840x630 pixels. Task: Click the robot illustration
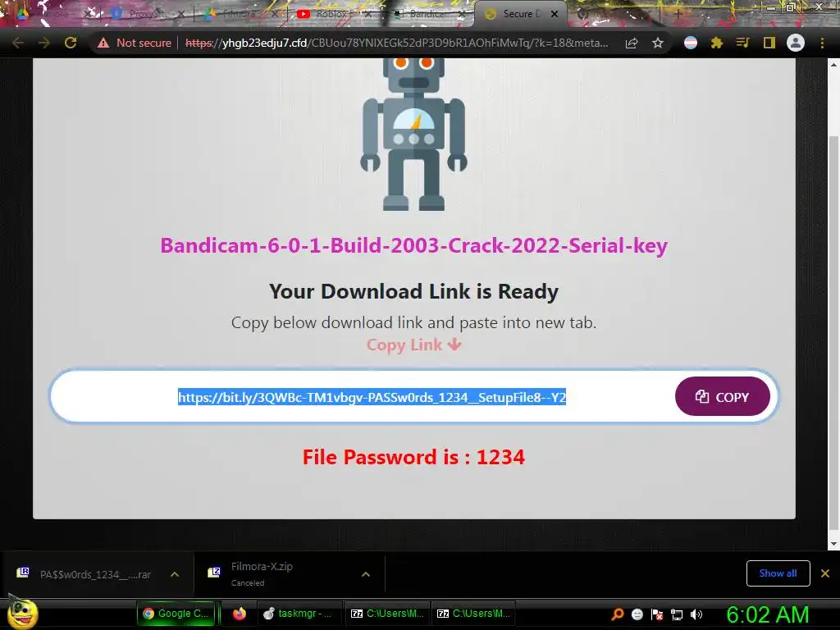click(x=413, y=134)
